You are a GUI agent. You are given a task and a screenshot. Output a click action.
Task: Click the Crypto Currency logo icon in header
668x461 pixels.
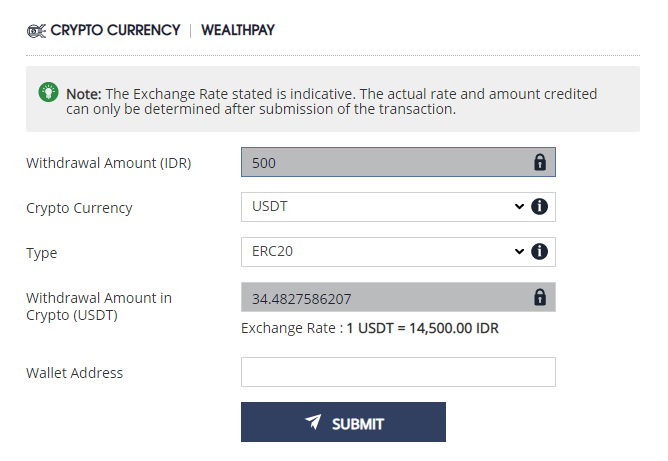tap(36, 30)
